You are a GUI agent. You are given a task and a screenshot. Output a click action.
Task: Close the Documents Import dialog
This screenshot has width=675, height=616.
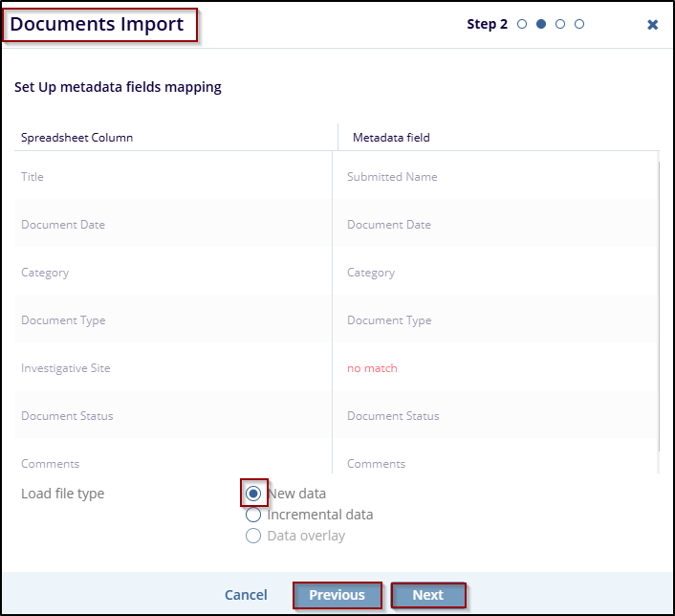(x=652, y=25)
